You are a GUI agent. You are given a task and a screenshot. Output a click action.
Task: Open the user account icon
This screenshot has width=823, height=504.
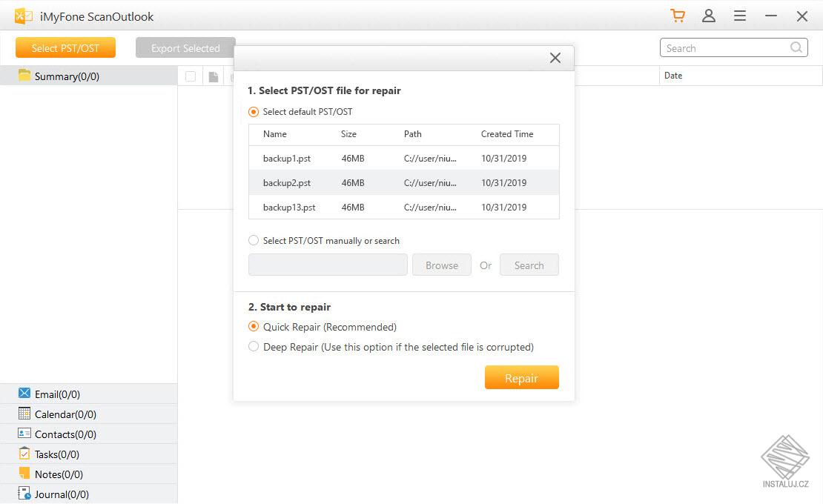[x=709, y=16]
